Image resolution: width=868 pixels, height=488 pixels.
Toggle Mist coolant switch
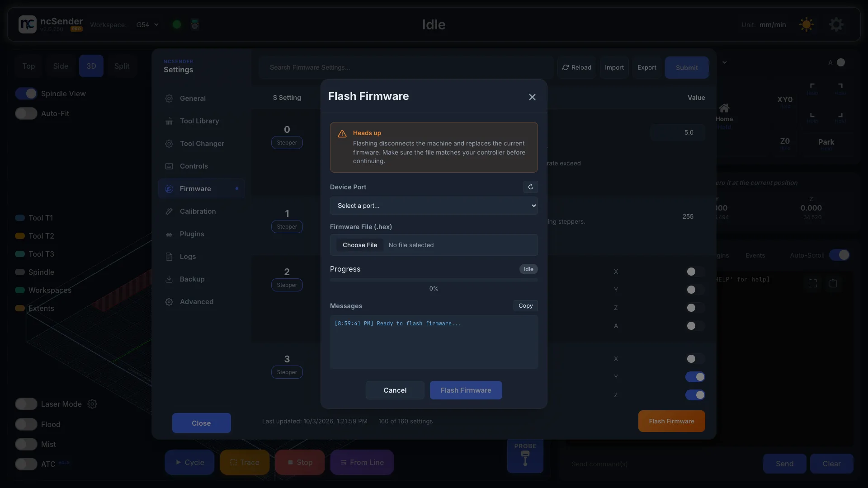pyautogui.click(x=26, y=444)
